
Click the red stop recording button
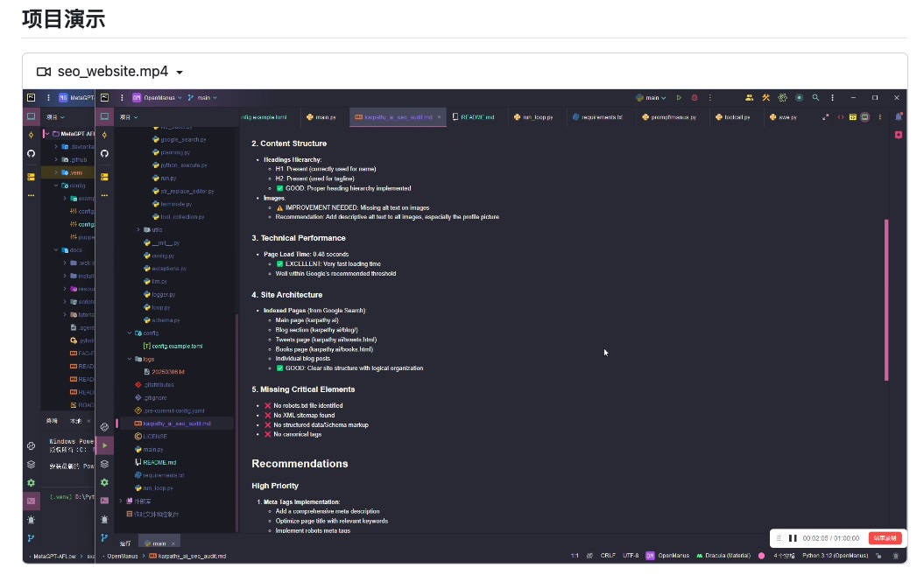pos(885,538)
